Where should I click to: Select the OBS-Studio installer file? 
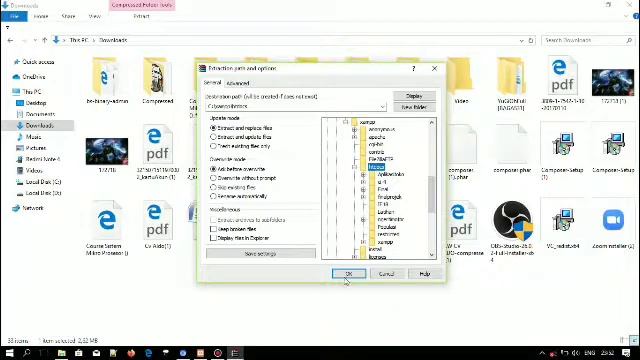coord(512,231)
